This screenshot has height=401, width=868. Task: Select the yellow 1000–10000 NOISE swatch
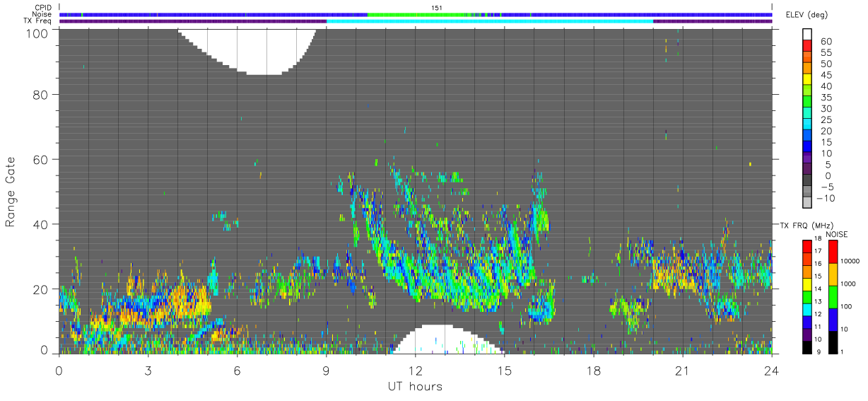tap(833, 274)
